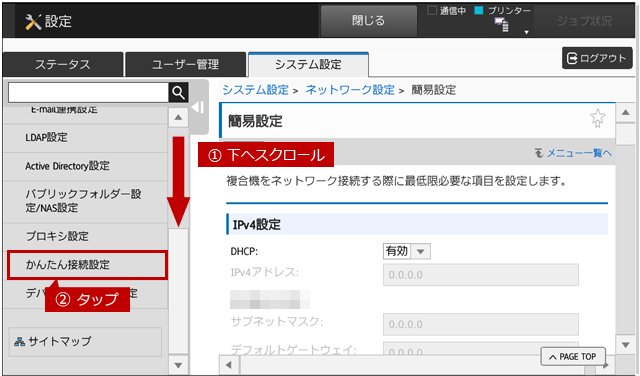Click the wrench settings icon
The image size is (640, 376).
pos(33,22)
